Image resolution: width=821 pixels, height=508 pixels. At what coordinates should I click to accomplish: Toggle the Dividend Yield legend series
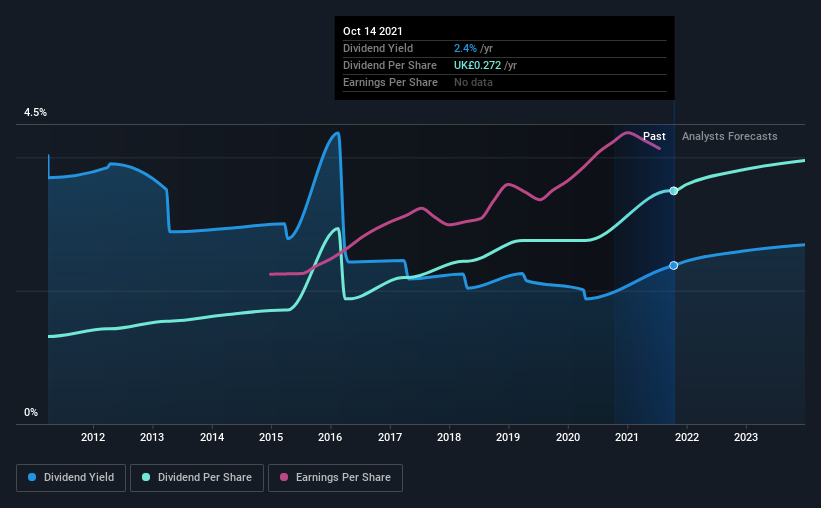[71, 478]
